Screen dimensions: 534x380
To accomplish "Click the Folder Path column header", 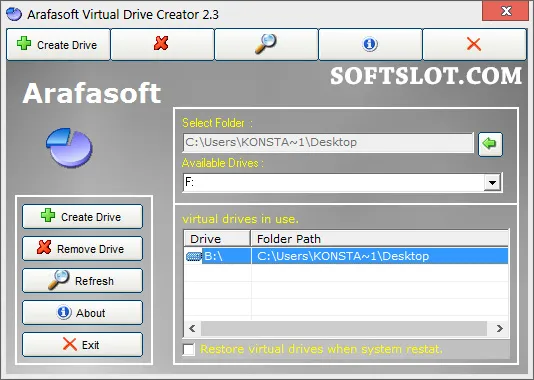I will (x=379, y=239).
